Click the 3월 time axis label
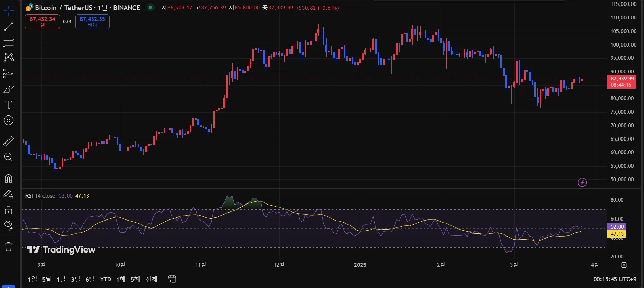The image size is (644, 288). pyautogui.click(x=514, y=265)
